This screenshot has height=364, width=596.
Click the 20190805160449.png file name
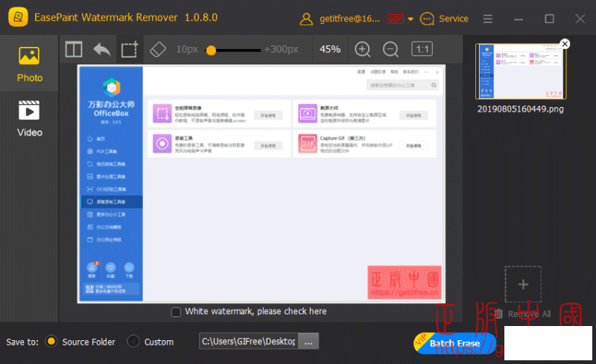pos(520,109)
